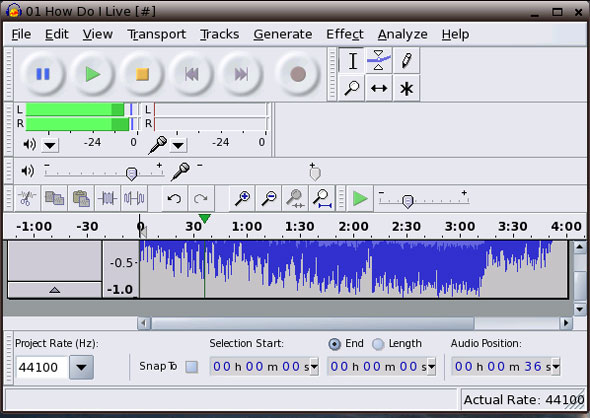Click Play-at-speed green button

coord(360,198)
